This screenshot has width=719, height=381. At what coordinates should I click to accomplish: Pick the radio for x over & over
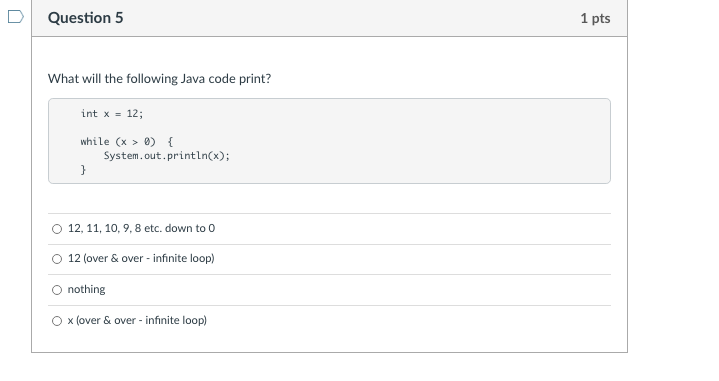(x=57, y=321)
